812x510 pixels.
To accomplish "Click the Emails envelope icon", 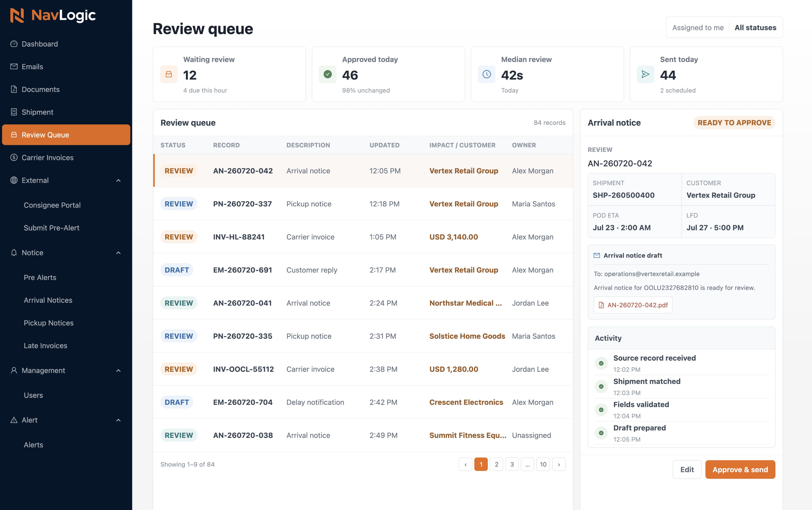I will [x=14, y=67].
